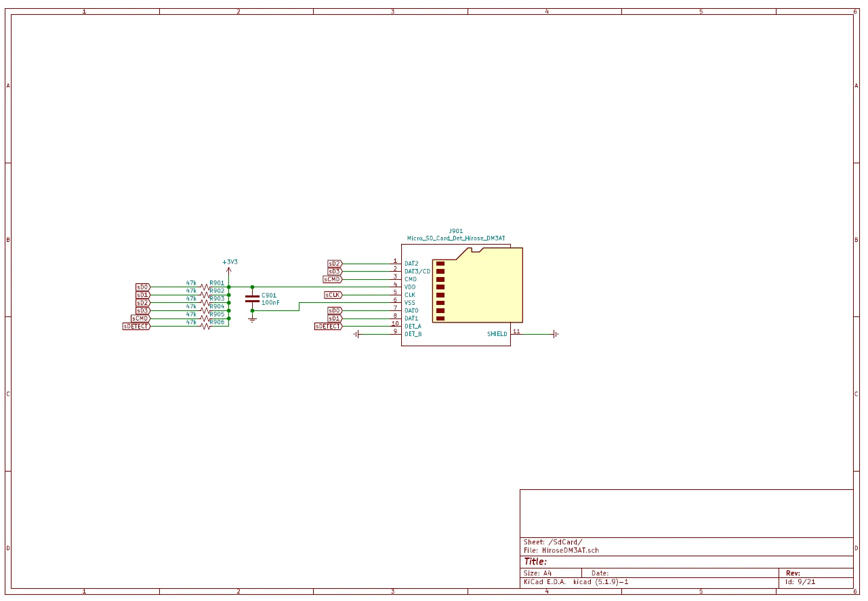Viewport: 868px width, 601px height.
Task: Click the Date: field in the title block
Action: [x=600, y=573]
